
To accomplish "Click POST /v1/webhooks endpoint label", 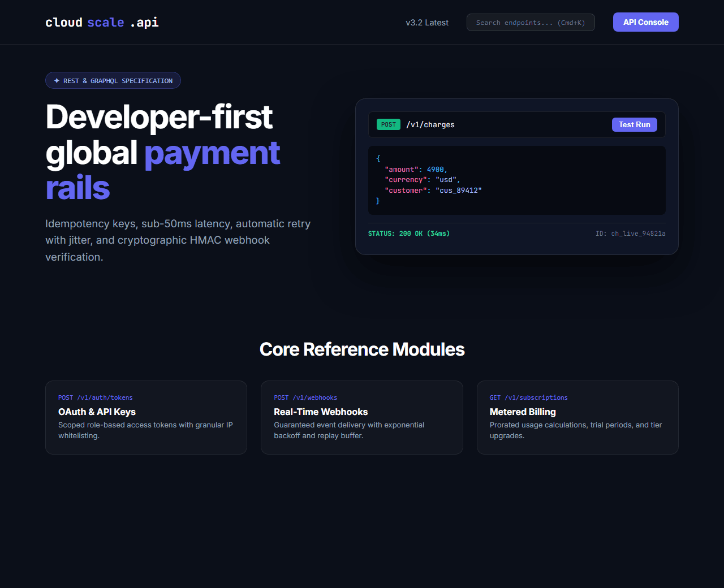I will (x=305, y=397).
